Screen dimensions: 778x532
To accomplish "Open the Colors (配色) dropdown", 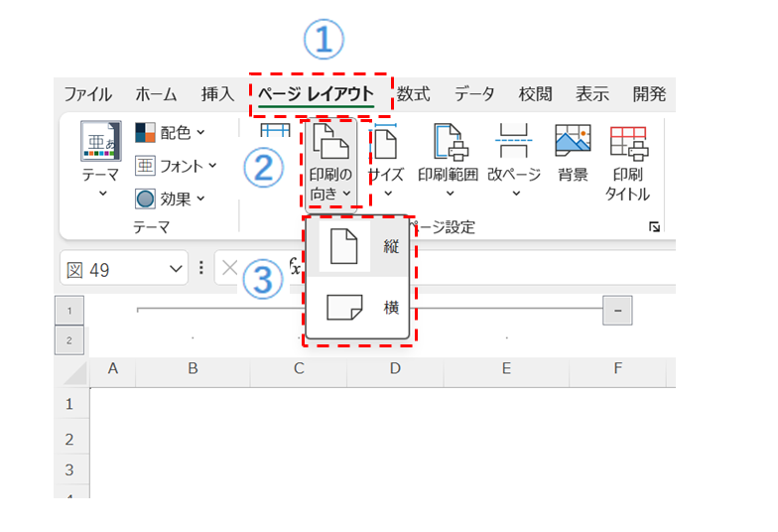I will (x=171, y=132).
